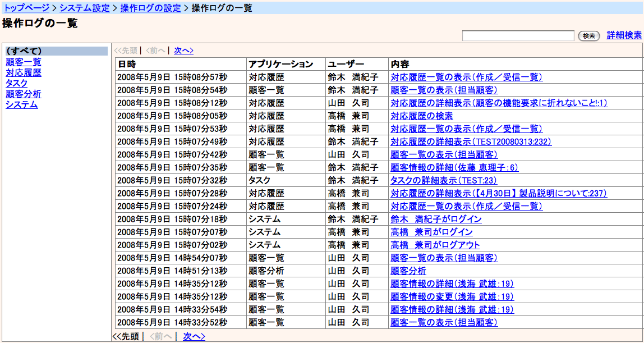This screenshot has height=343, width=644.
Task: Filter logs by 顧客一覧 in sidebar
Action: coord(23,62)
